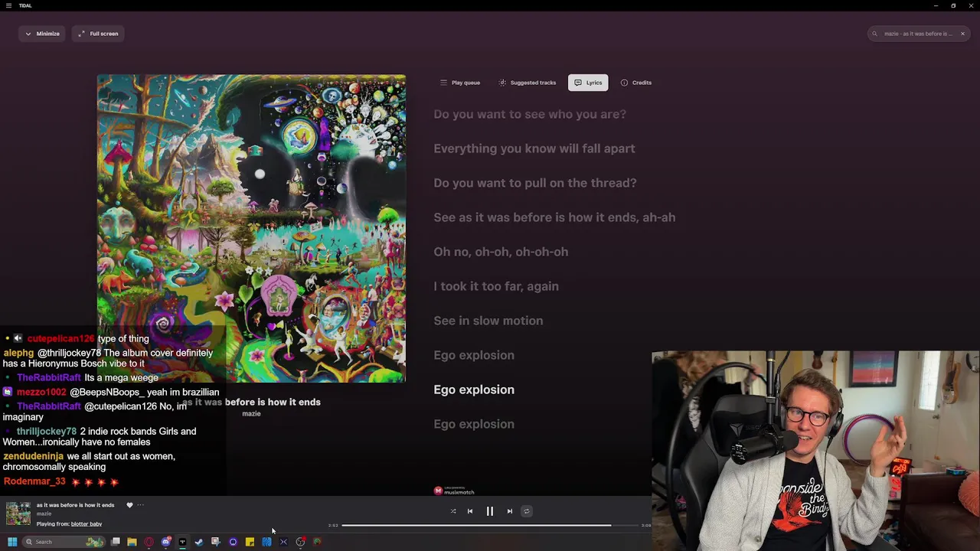Click the song title in the bottom player bar
The width and height of the screenshot is (980, 551).
point(75,505)
